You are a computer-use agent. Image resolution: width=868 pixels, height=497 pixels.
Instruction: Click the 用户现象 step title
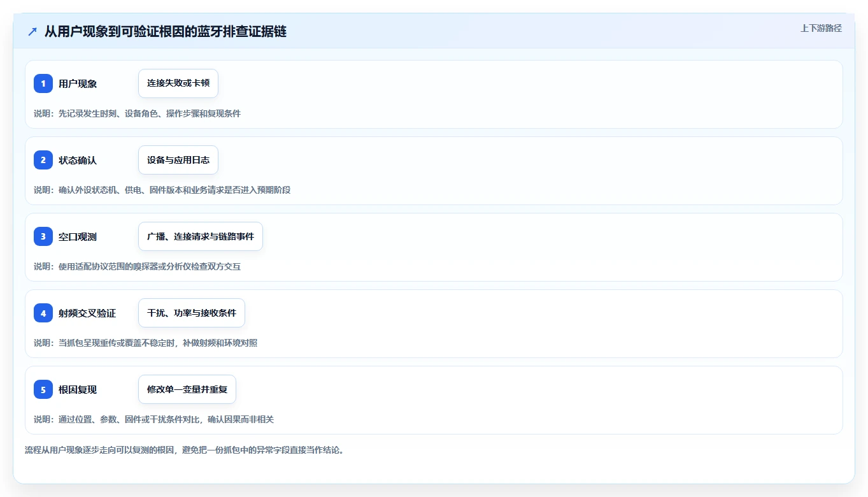78,83
